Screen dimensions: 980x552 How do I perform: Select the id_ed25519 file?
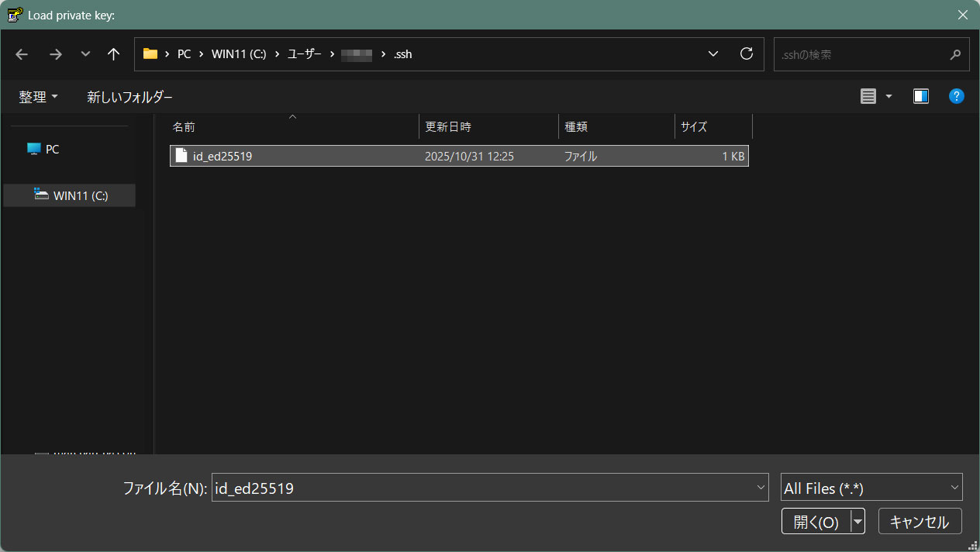[x=223, y=157]
